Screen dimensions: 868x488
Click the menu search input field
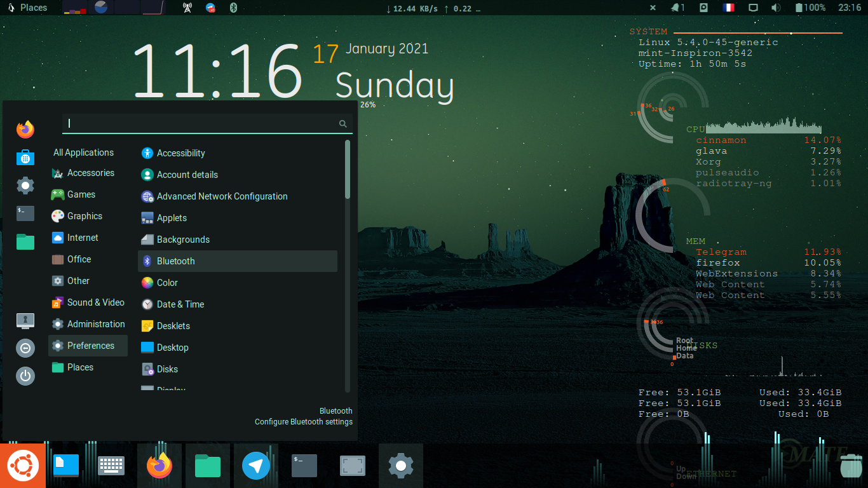click(207, 124)
